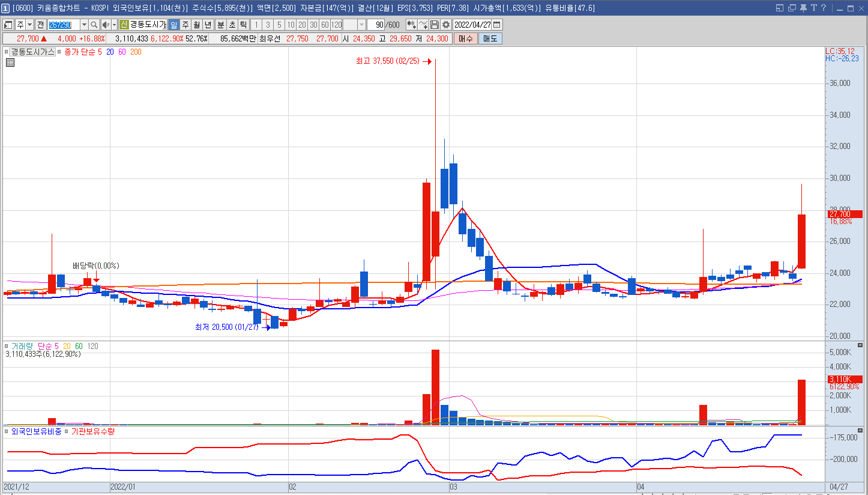Click the green 신 badge icon

point(124,25)
